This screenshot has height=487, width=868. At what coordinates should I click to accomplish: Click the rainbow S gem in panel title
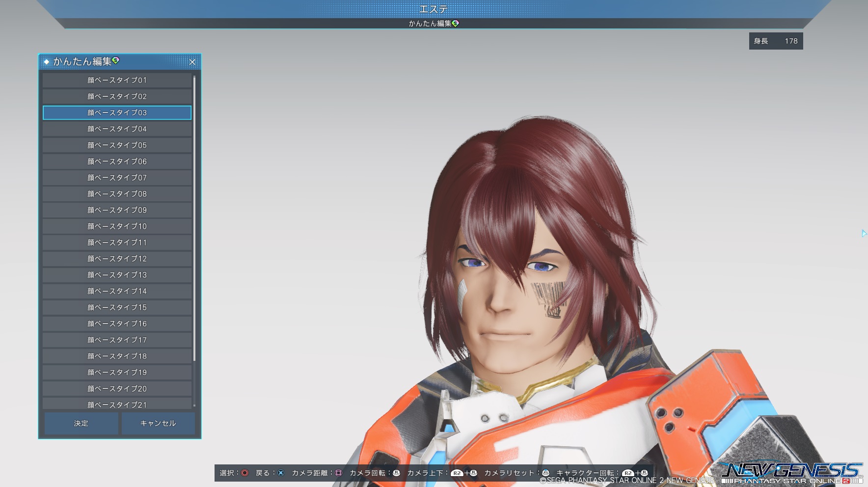pos(116,60)
